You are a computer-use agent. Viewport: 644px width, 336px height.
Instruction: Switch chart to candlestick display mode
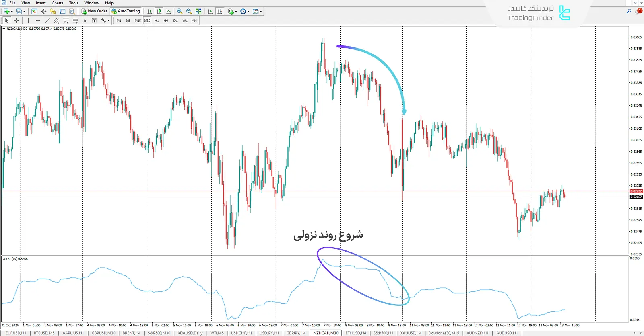(x=159, y=12)
